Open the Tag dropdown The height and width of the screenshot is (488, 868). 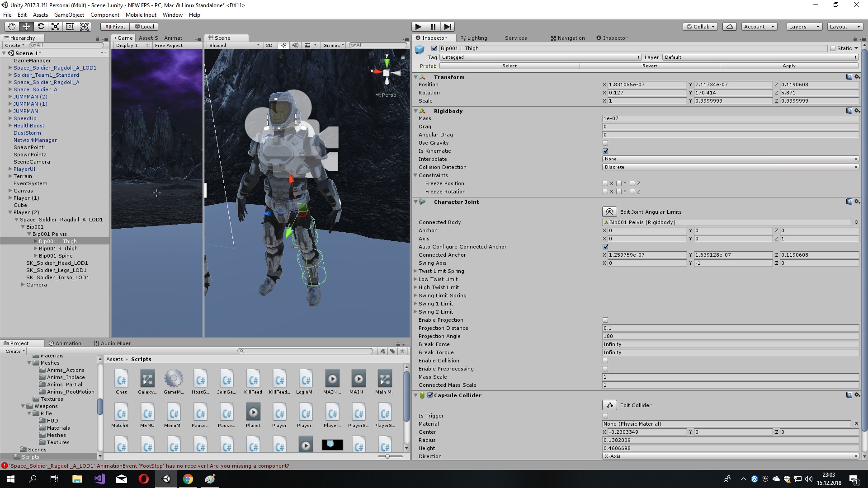pyautogui.click(x=541, y=57)
